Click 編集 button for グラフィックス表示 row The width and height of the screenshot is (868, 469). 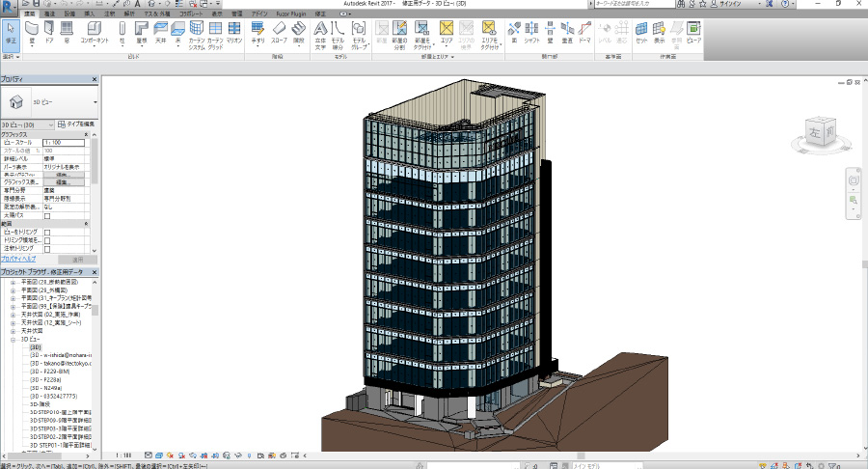63,182
